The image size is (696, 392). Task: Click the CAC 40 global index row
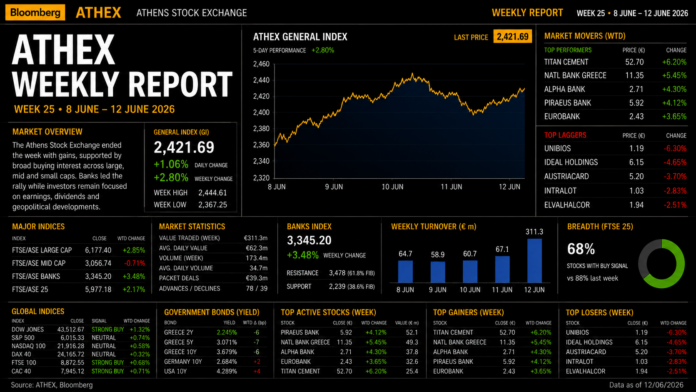tap(81, 371)
